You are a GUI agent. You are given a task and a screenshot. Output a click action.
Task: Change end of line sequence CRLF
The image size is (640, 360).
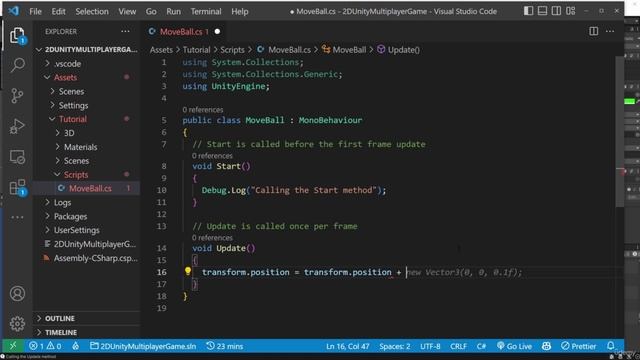458,346
